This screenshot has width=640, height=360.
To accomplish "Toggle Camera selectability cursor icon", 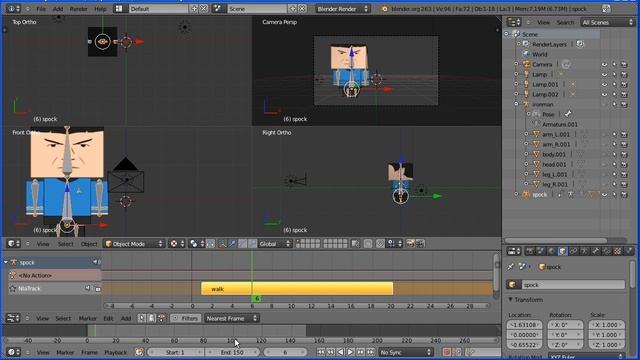I will [614, 64].
